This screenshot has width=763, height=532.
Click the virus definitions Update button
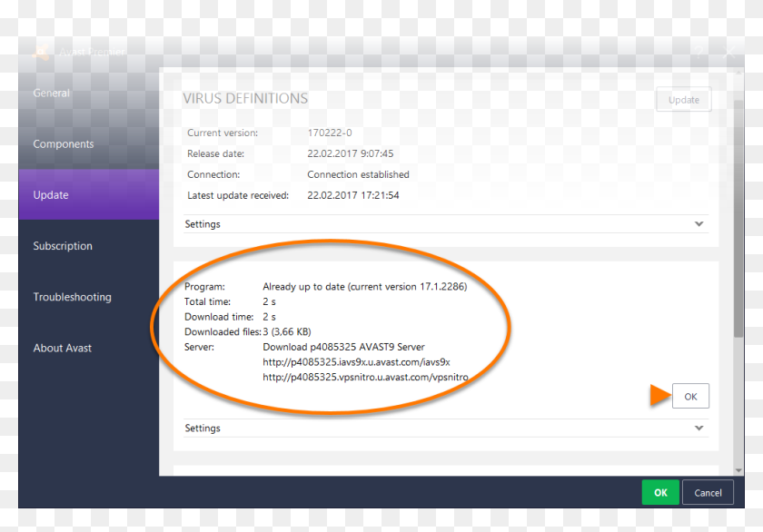click(684, 100)
